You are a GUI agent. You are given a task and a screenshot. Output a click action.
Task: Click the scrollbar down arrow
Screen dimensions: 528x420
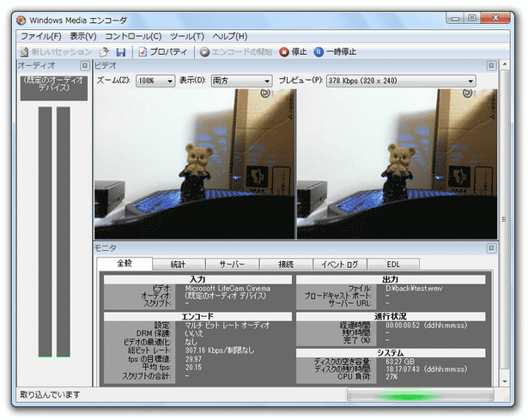pyautogui.click(x=505, y=381)
